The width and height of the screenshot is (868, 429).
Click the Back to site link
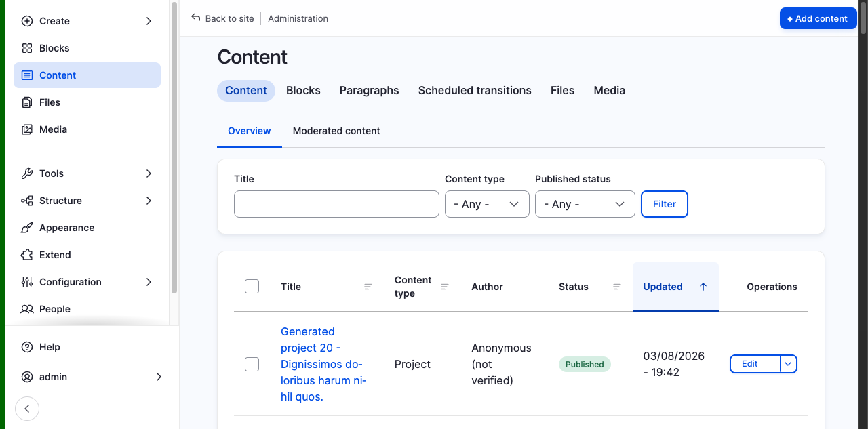coord(222,18)
